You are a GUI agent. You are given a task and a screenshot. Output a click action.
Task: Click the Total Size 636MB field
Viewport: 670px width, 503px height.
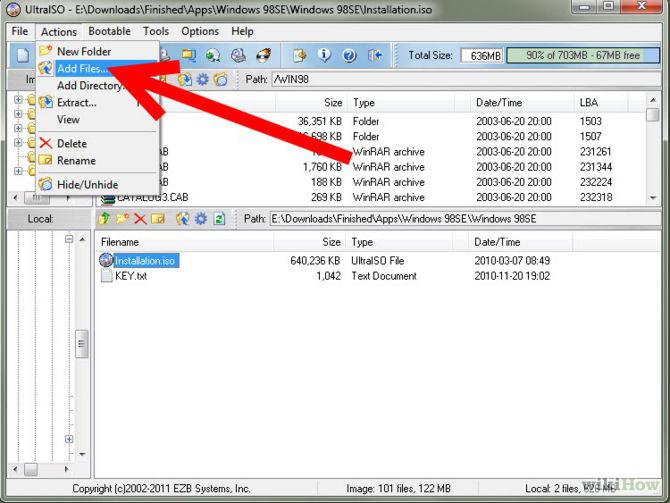482,56
